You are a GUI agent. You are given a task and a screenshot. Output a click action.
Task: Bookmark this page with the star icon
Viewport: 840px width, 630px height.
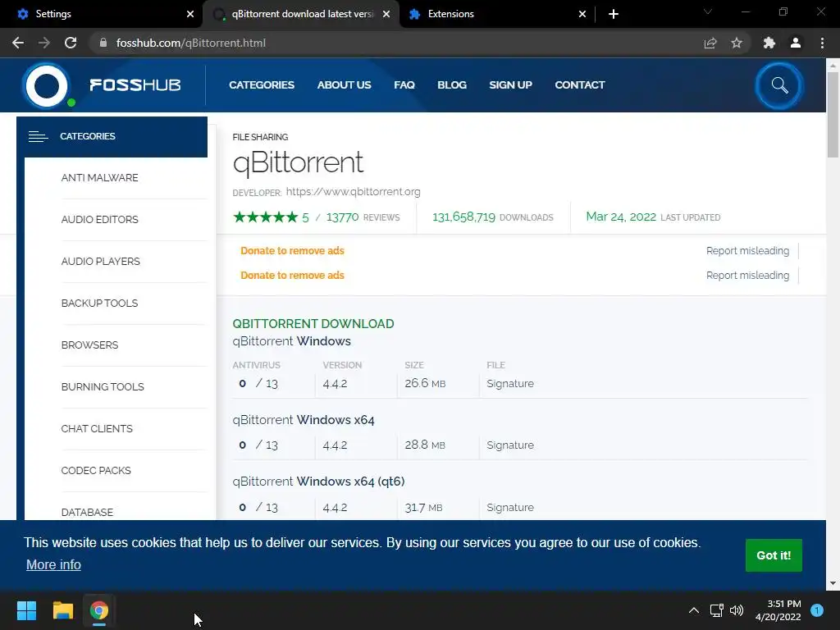(x=737, y=43)
